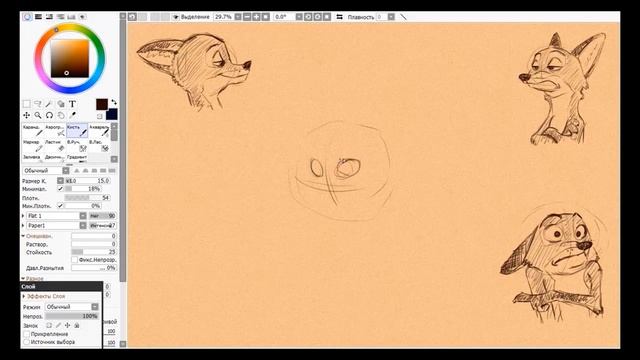Image resolution: width=640 pixels, height=360 pixels.
Task: Click the dark navy background color swatch
Action: [111, 114]
